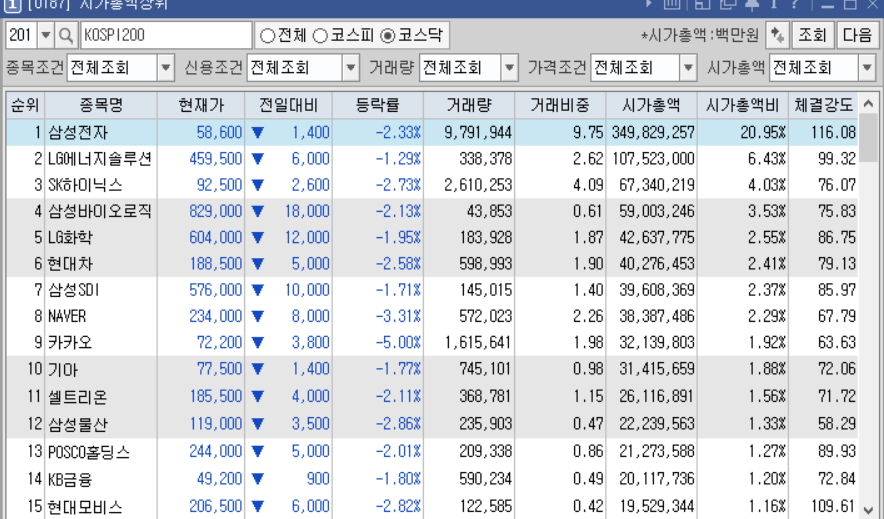Select the 삼성바이오로직 row name

click(x=100, y=211)
